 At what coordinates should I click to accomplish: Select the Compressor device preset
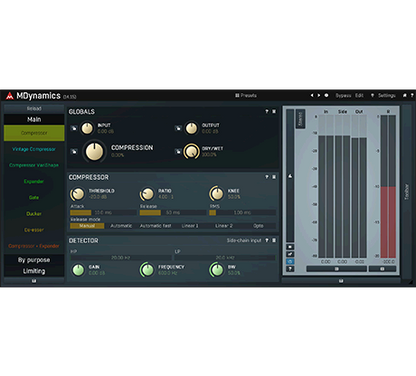click(x=34, y=133)
